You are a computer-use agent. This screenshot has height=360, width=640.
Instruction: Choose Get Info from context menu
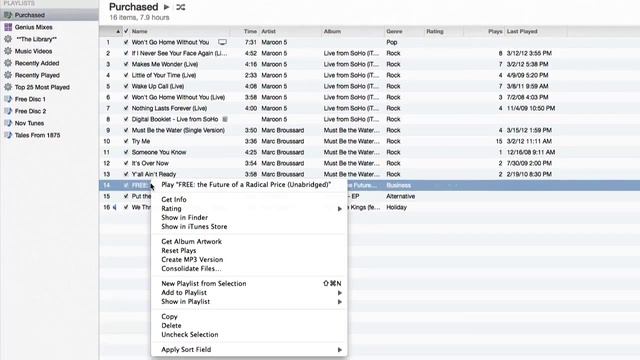174,199
